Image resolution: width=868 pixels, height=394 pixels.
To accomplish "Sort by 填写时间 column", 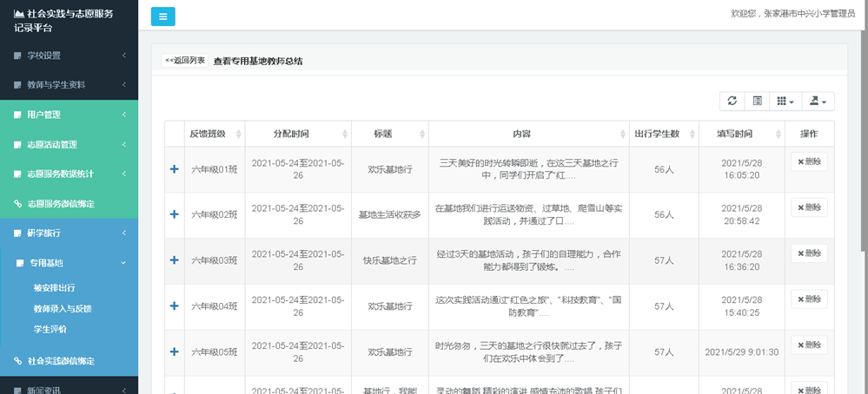I will [x=742, y=134].
